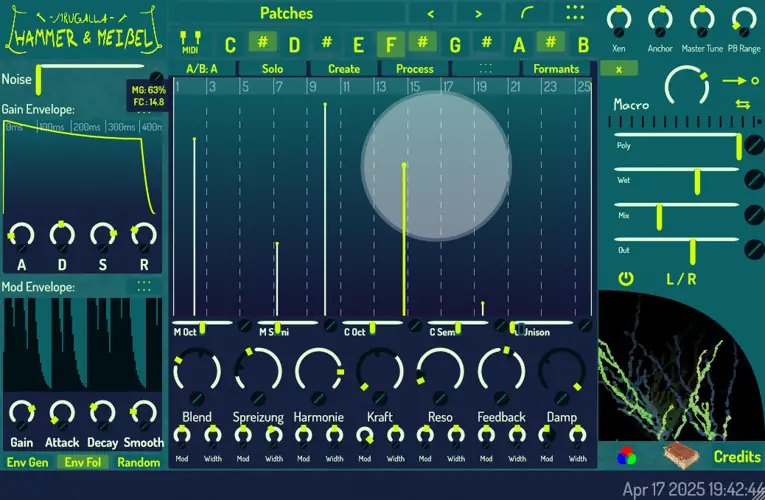
Task: Go to the previous patch arrow
Action: click(431, 13)
